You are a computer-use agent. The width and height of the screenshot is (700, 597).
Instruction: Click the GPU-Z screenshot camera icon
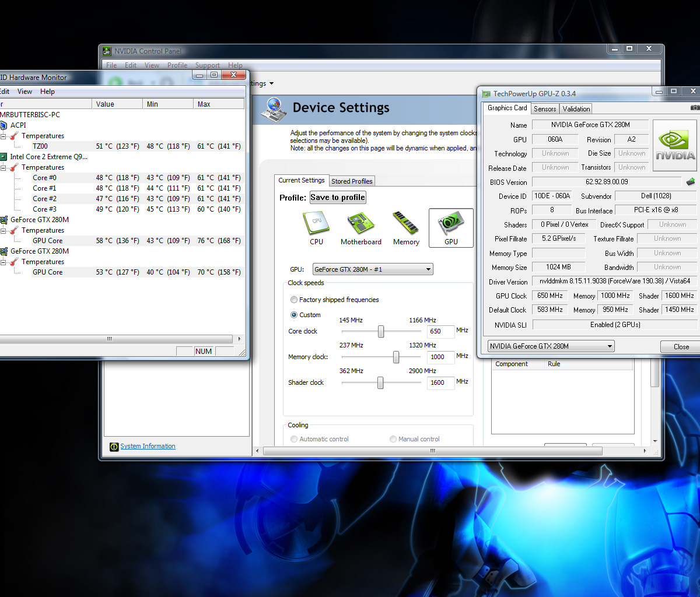click(x=695, y=108)
